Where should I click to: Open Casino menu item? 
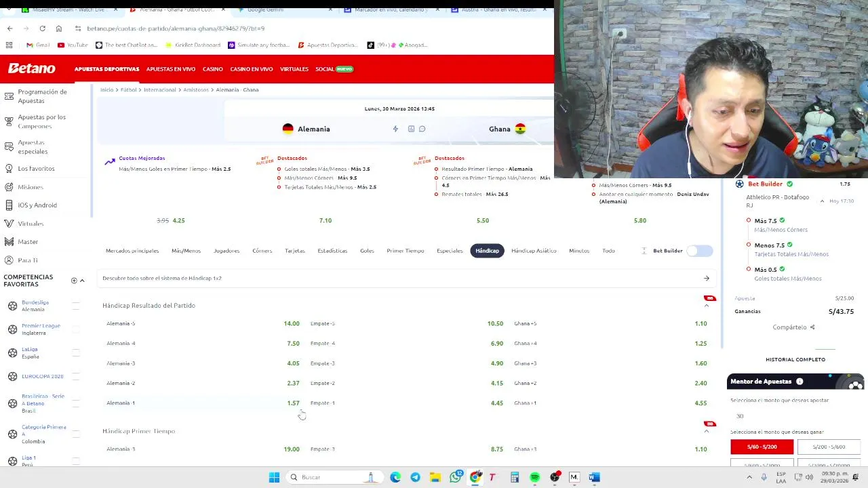point(213,69)
